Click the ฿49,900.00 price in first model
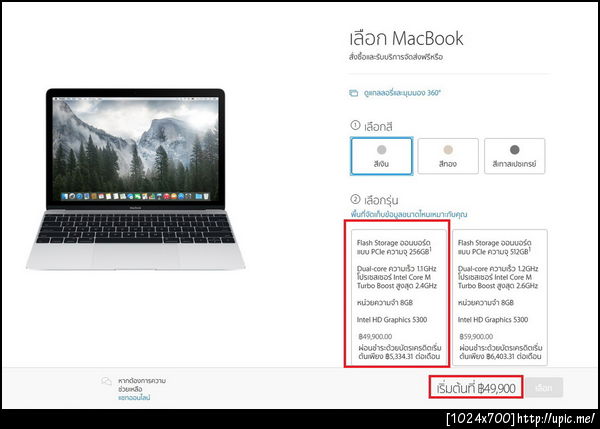 (x=375, y=336)
